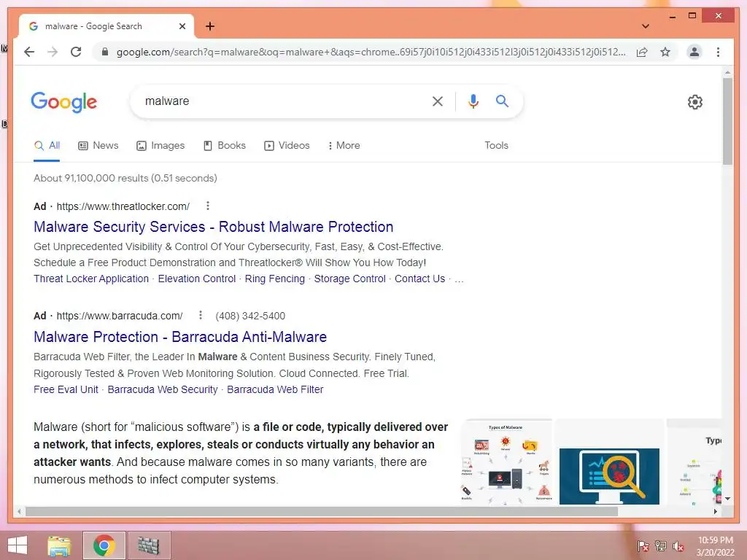The image size is (747, 560).
Task: Switch to News results
Action: click(x=98, y=145)
